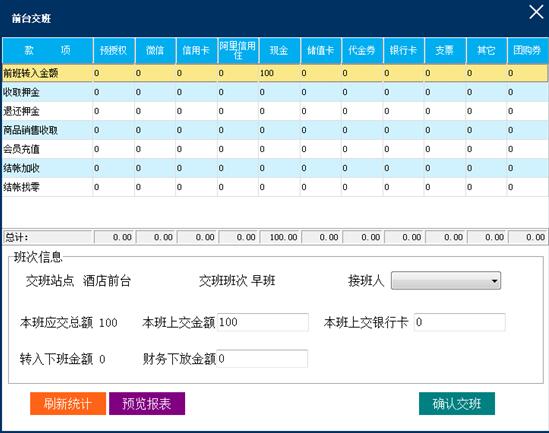Click the 本班上交银行卡 input box
The image size is (549, 433).
[x=459, y=322]
